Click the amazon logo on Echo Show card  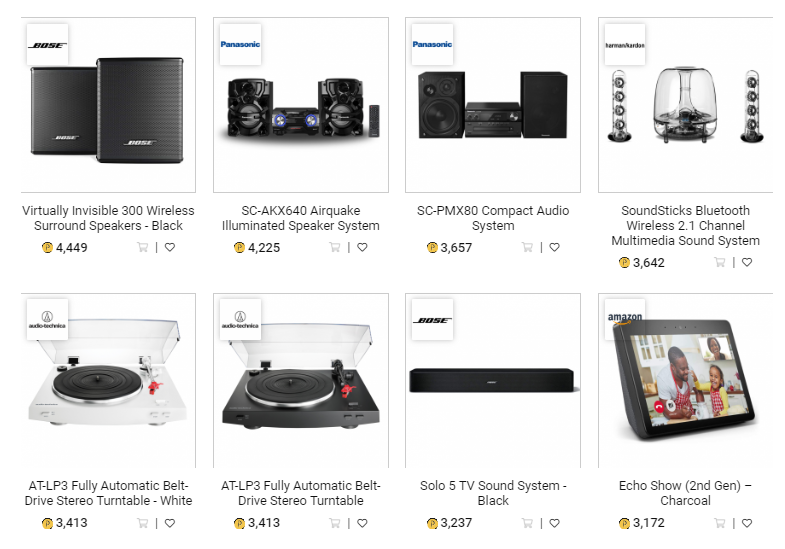[x=624, y=317]
